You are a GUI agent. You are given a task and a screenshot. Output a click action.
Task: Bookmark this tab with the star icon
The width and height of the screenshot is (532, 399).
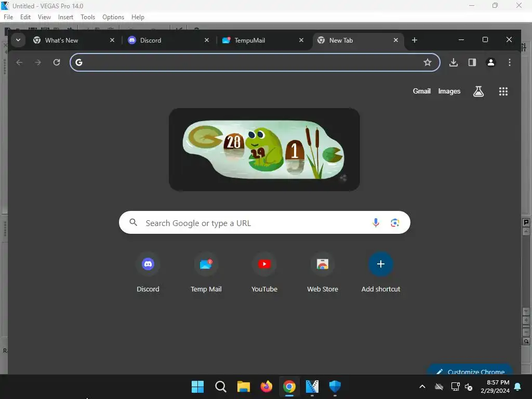[x=428, y=62]
